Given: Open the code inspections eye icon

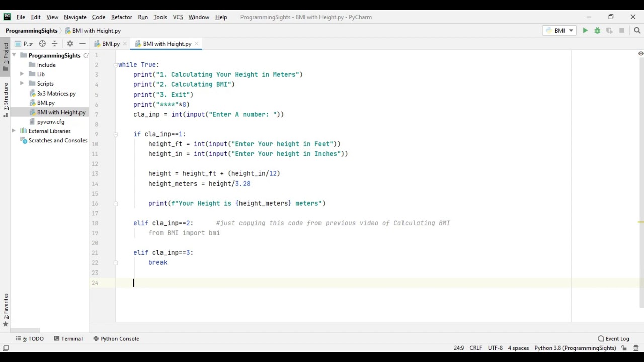Looking at the screenshot, I should [x=640, y=54].
